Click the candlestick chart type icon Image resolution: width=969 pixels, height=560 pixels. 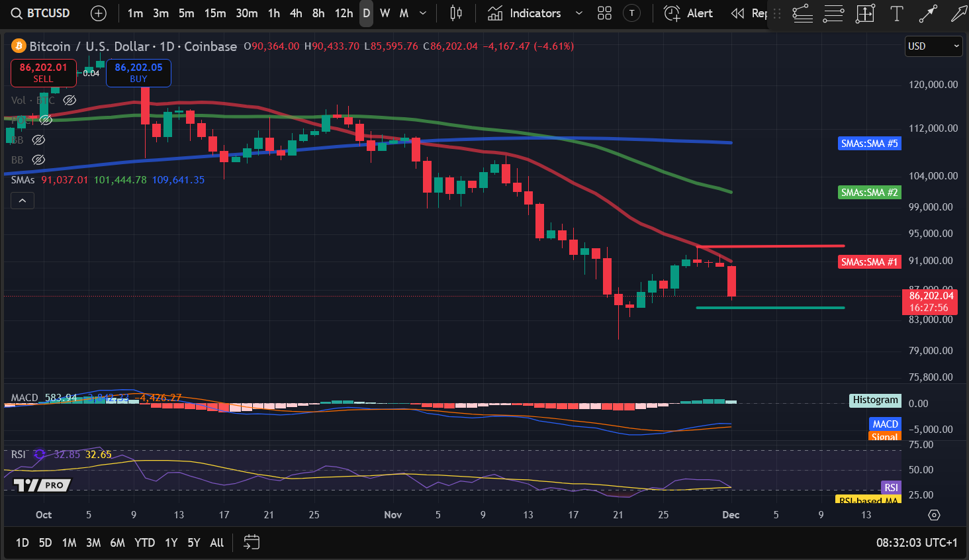coord(455,13)
